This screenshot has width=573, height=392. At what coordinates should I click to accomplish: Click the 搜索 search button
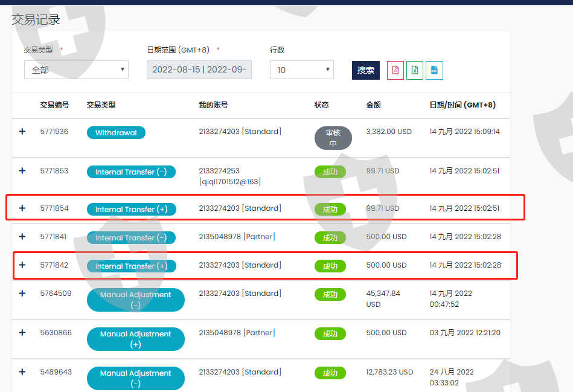pos(366,70)
